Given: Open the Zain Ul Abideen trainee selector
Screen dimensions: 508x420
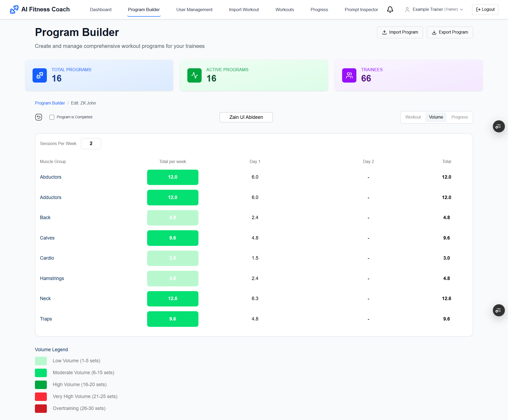Looking at the screenshot, I should tap(246, 117).
